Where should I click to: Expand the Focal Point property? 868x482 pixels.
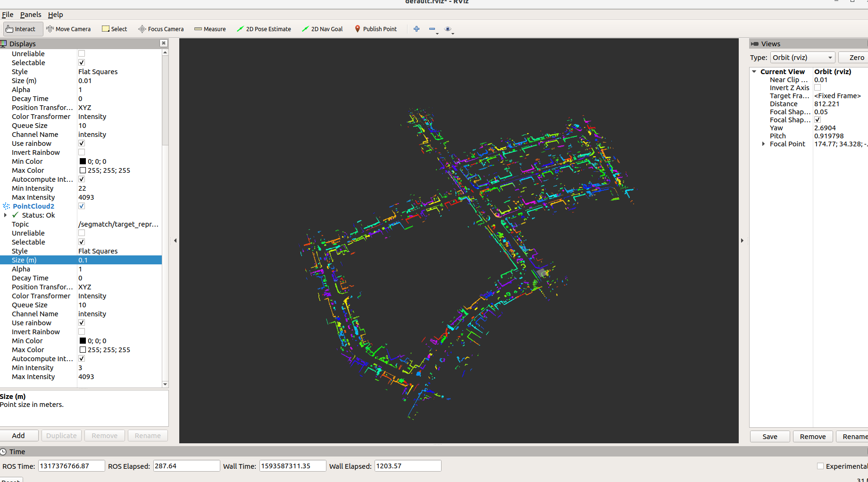(x=763, y=144)
